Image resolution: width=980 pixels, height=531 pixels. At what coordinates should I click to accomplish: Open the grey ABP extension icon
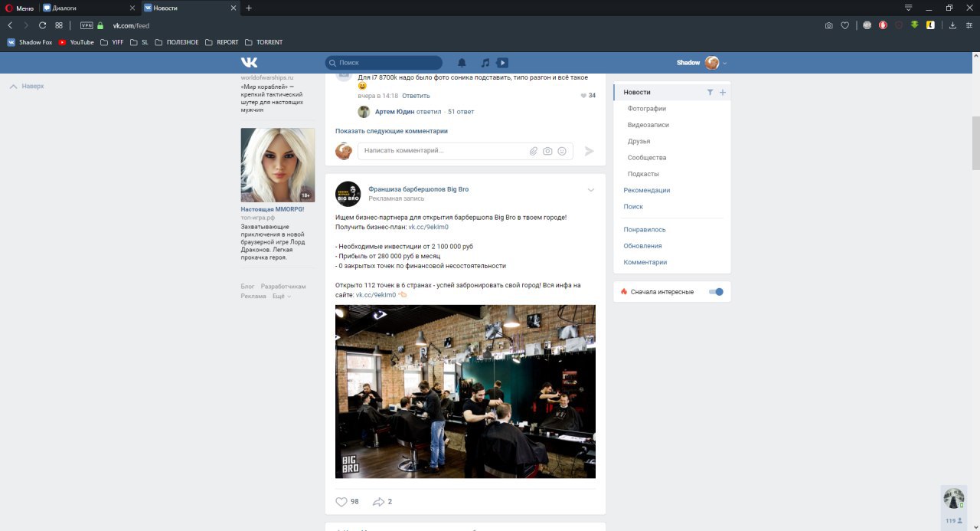coord(867,25)
